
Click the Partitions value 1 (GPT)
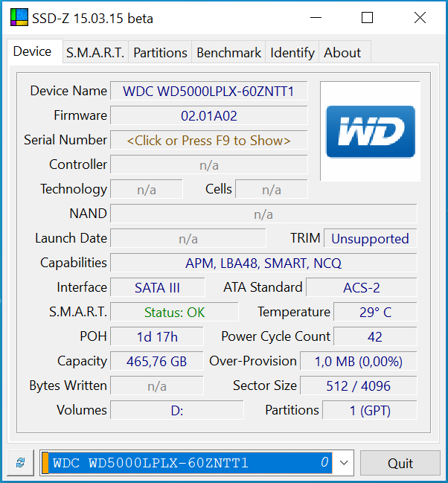click(x=370, y=411)
